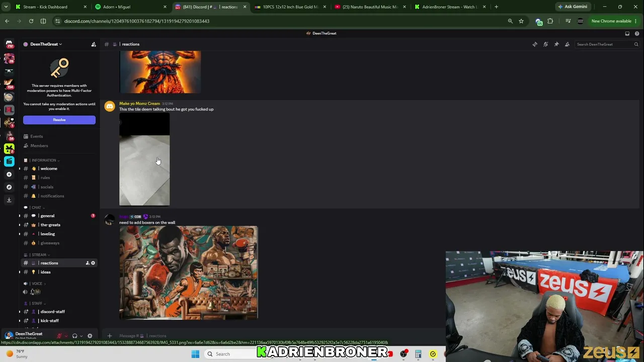The height and width of the screenshot is (362, 644).
Task: Open the boxers mural image
Action: [189, 273]
